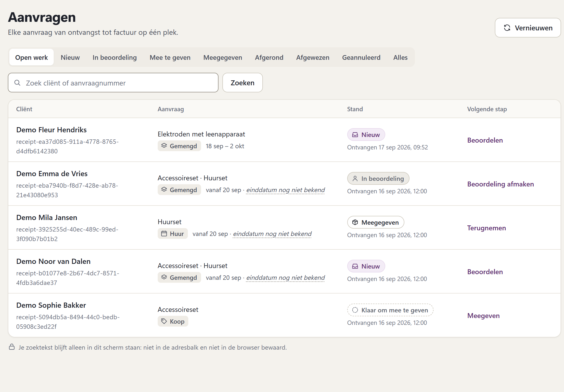This screenshot has width=564, height=392.
Task: Click client name Demo Mila Jansen
Action: pyautogui.click(x=47, y=218)
